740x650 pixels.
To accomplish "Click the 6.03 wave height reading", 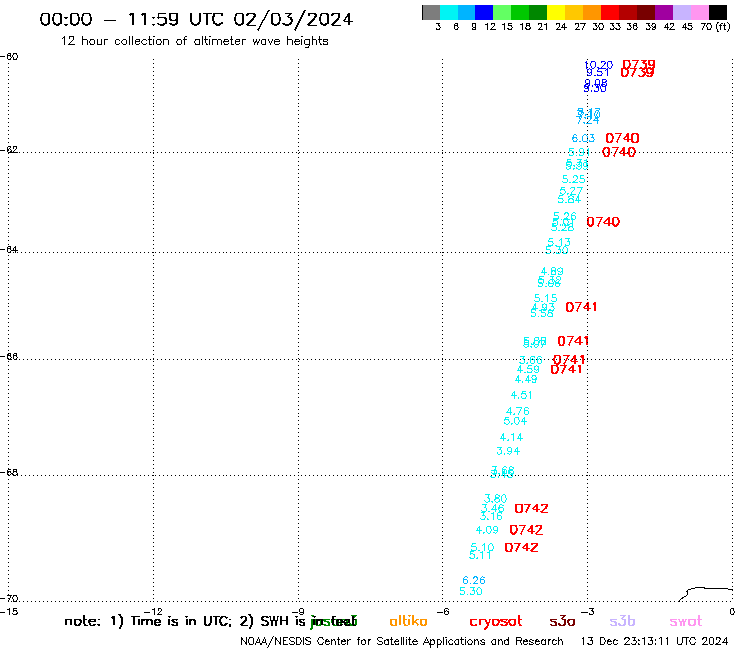I will pos(583,138).
